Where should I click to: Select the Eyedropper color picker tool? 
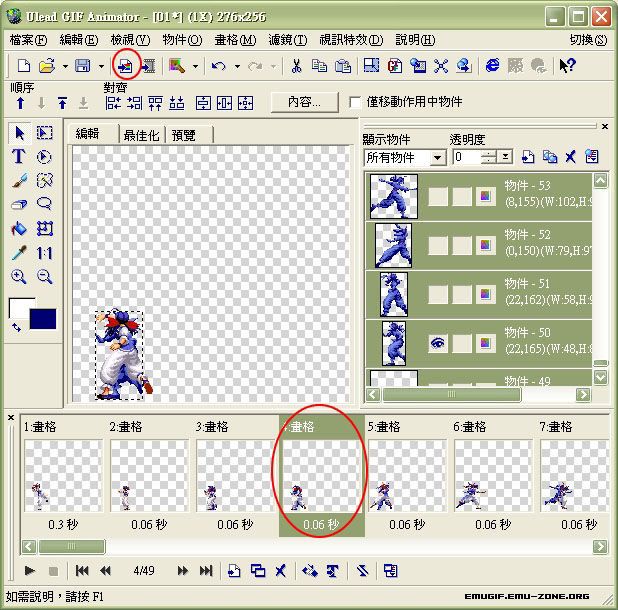point(19,253)
